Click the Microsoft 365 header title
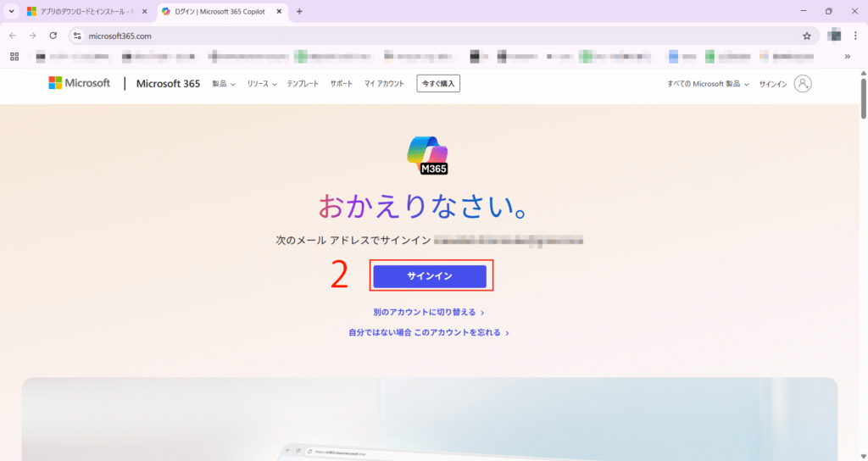The width and height of the screenshot is (868, 461). coord(168,84)
